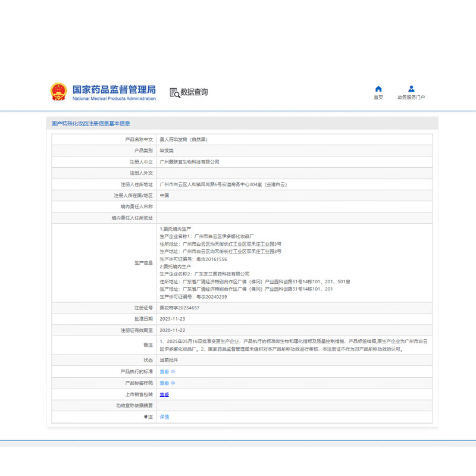Open the 上市销售包装 查看 link

click(164, 394)
